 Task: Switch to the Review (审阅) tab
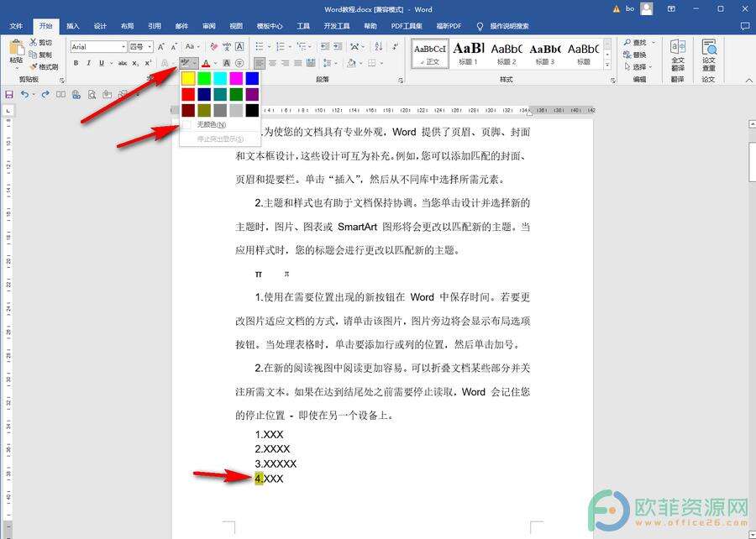[209, 26]
